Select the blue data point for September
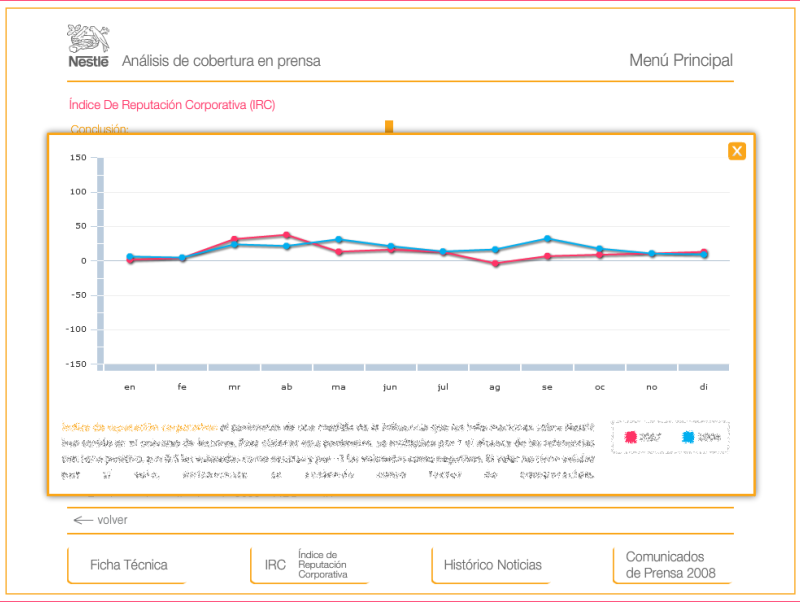Viewport: 800px width, 602px height. (x=547, y=239)
